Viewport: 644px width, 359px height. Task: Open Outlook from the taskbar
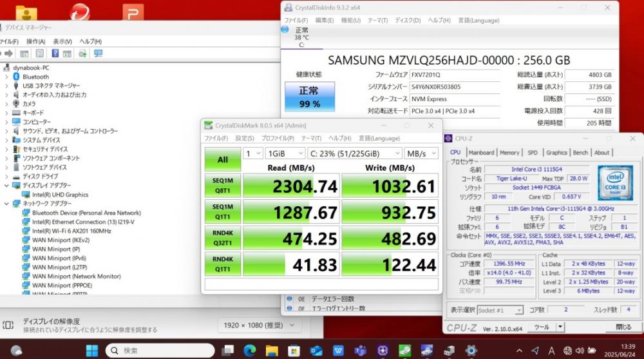[x=316, y=351]
